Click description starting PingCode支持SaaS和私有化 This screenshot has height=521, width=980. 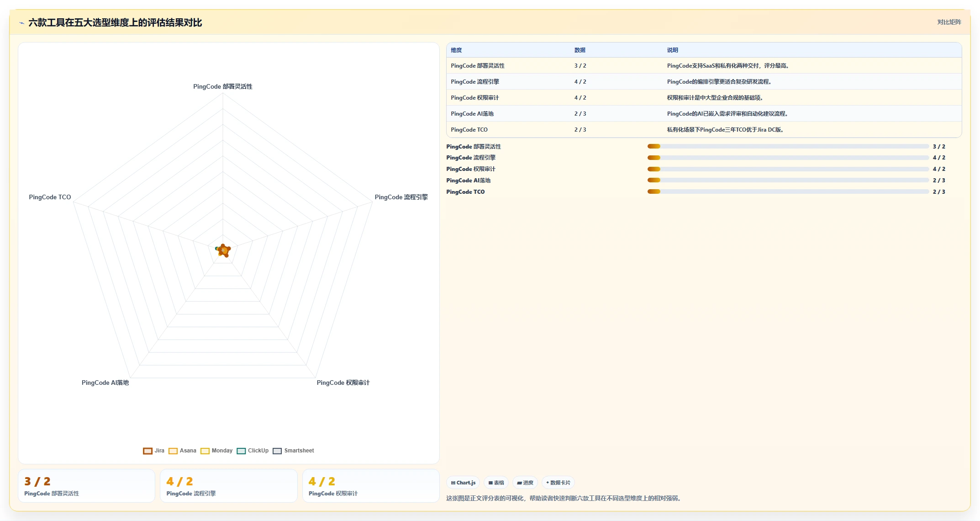(728, 66)
